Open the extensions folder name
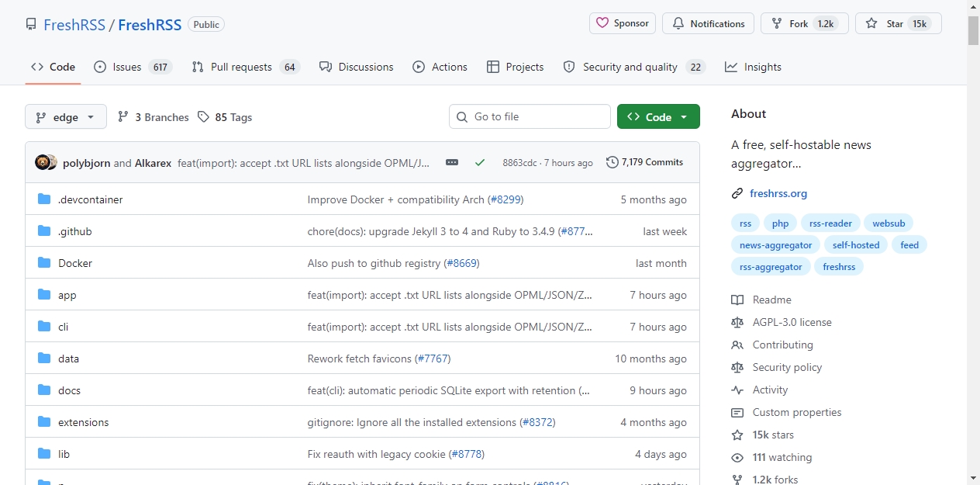Screen dimensions: 980x485 (x=84, y=422)
